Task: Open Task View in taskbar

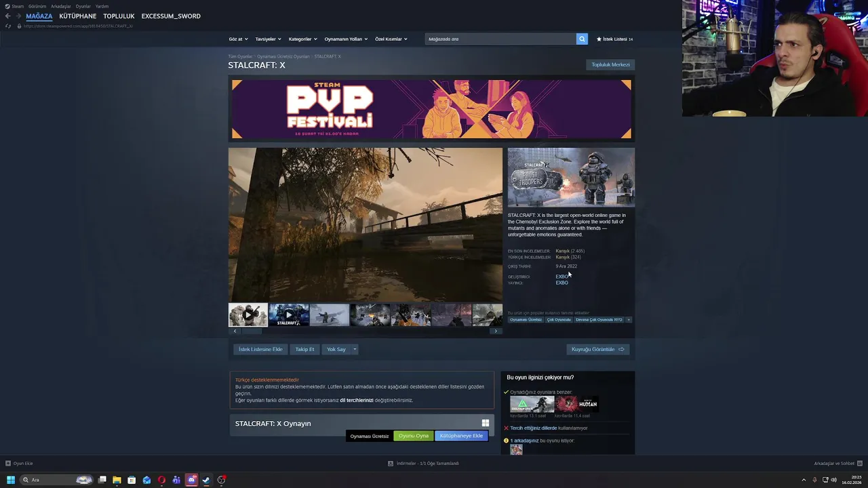Action: [x=102, y=480]
